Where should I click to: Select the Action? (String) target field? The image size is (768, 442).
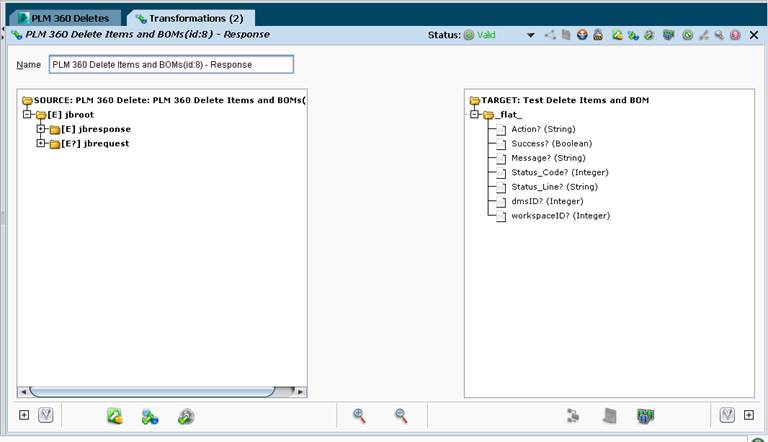click(536, 129)
